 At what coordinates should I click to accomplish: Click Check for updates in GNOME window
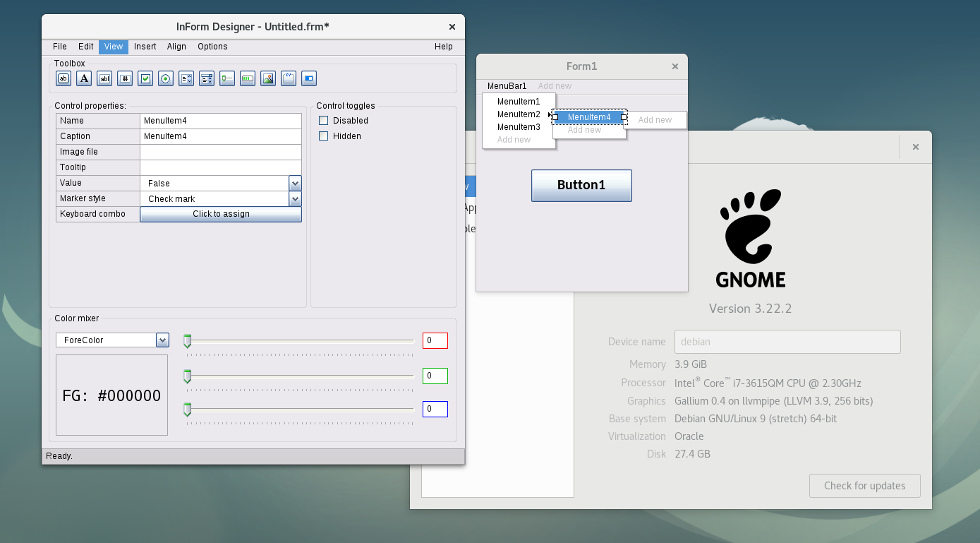point(864,486)
